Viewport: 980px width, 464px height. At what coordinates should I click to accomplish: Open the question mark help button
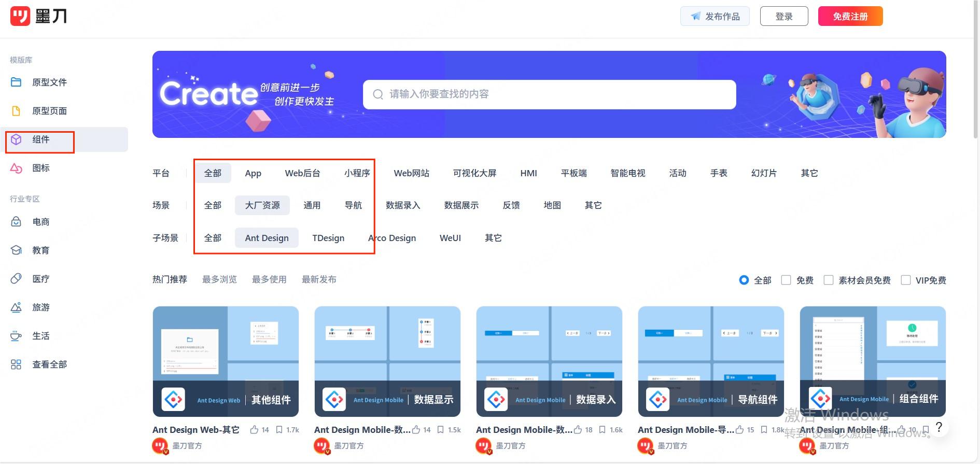coord(939,427)
